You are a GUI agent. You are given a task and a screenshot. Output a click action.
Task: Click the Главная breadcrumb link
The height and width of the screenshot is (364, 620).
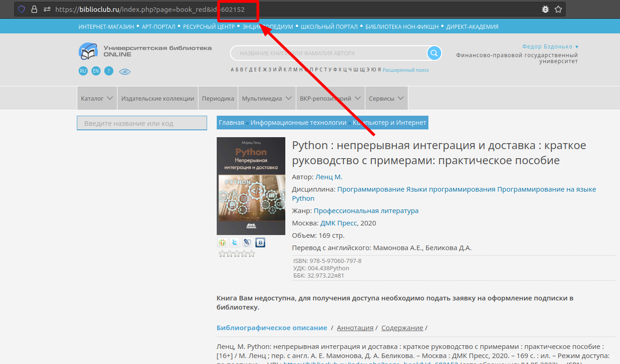tap(231, 123)
